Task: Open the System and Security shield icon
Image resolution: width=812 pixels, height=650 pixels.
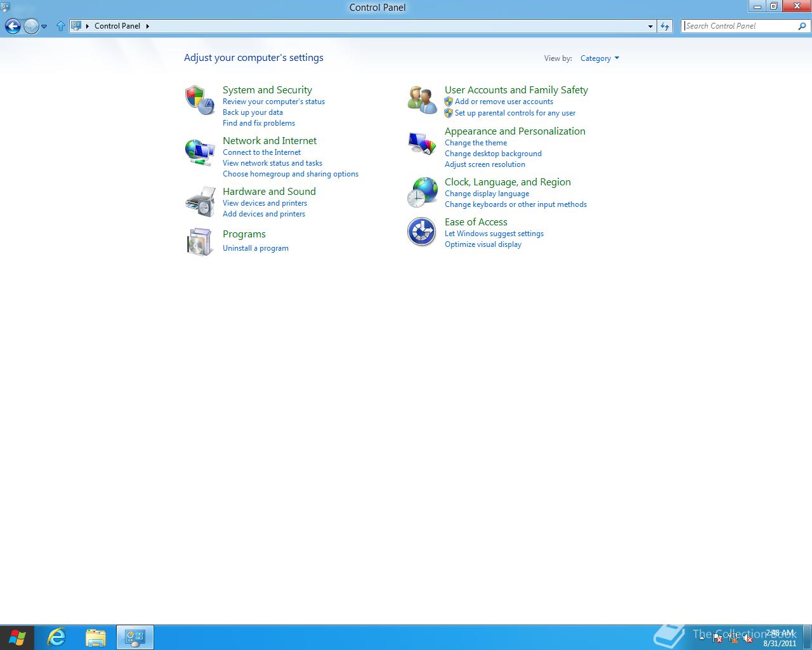Action: [x=200, y=100]
